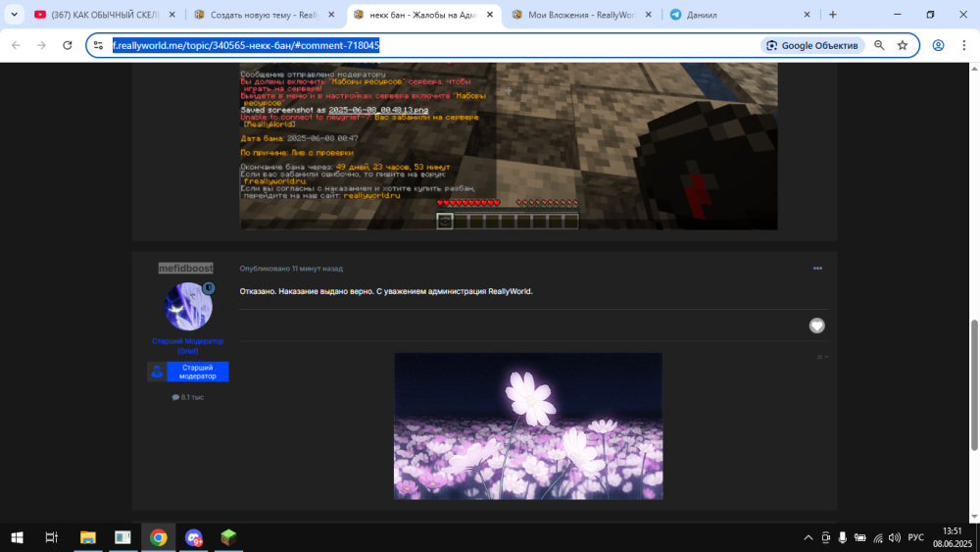Open mefidboost's avatar picture
Viewport: 980px width, 552px height.
coord(188,306)
